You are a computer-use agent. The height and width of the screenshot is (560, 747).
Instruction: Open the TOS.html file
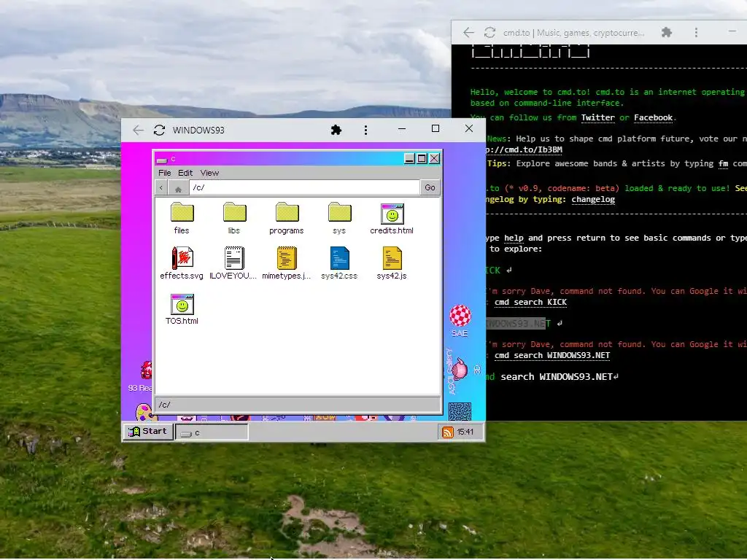pos(182,309)
